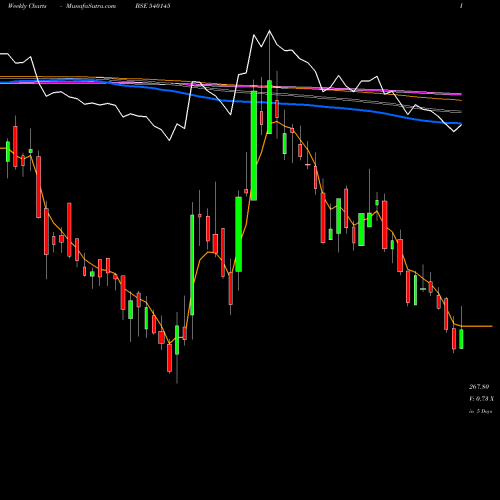Click the 'in 5 Days' label

click(x=480, y=411)
